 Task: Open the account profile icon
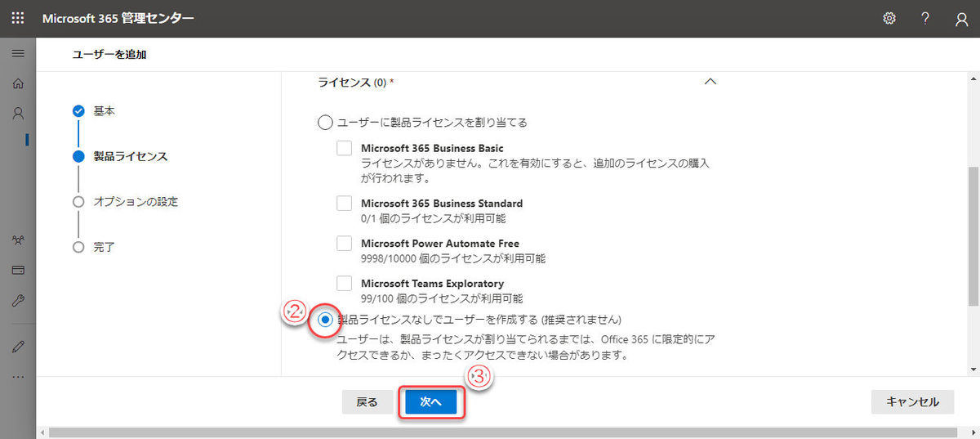tap(961, 19)
